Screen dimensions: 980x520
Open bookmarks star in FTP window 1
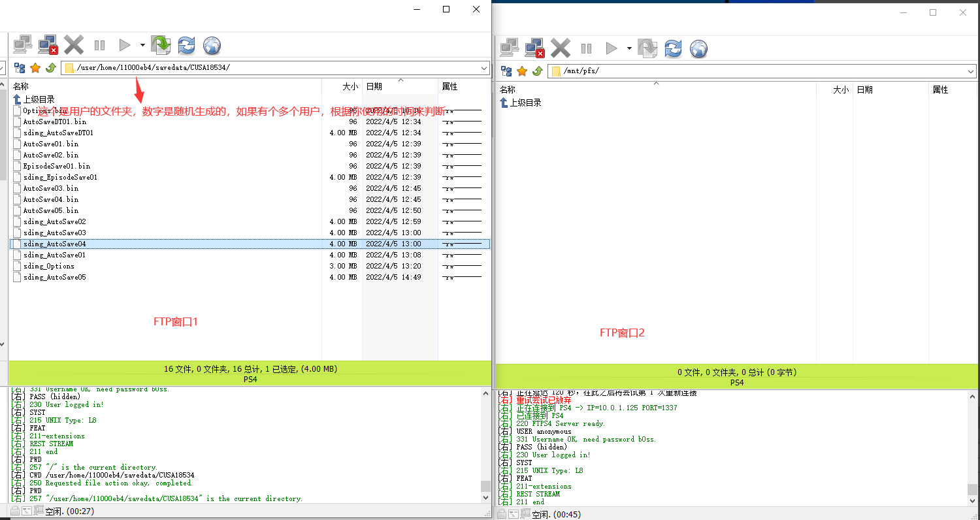pos(35,68)
